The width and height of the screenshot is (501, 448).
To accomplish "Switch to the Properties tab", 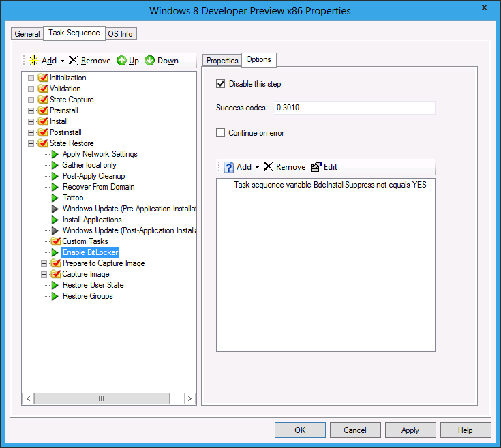I will [x=222, y=61].
